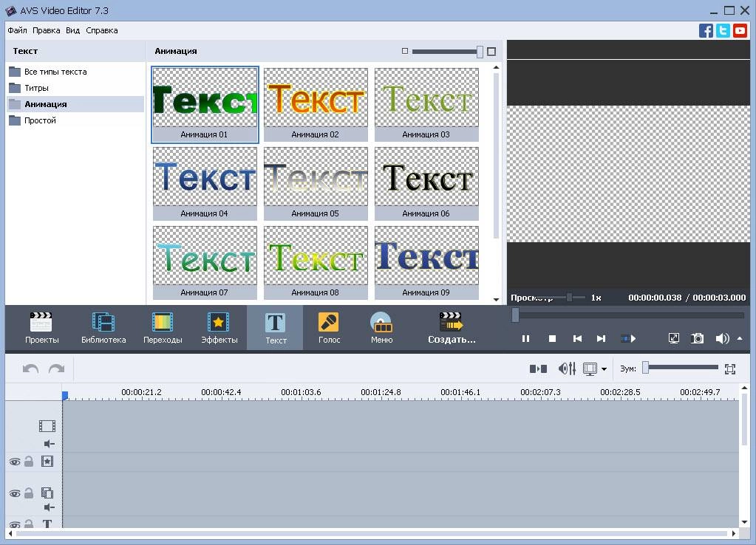Image resolution: width=756 pixels, height=545 pixels.
Task: Toggle lock on the video overlay track
Action: click(29, 493)
